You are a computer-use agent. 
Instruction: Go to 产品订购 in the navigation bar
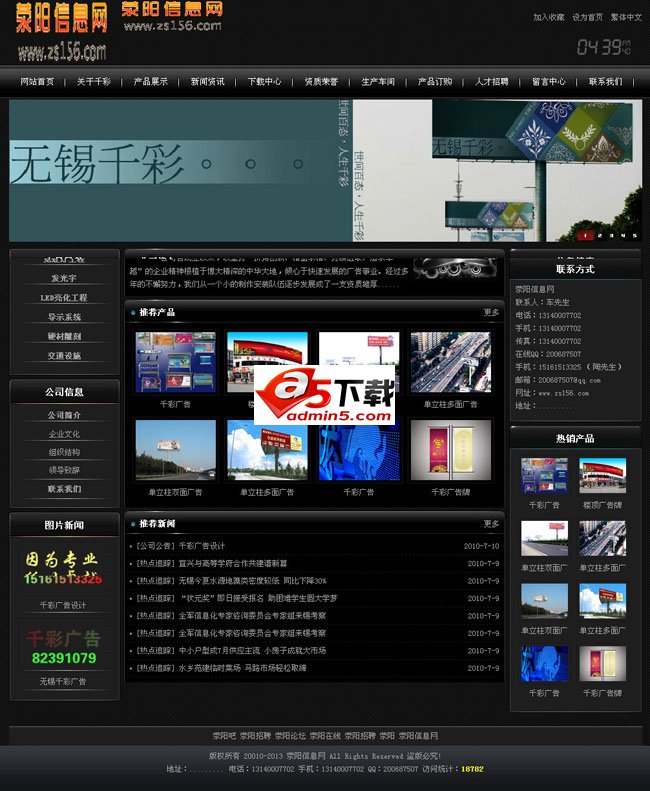pos(435,82)
